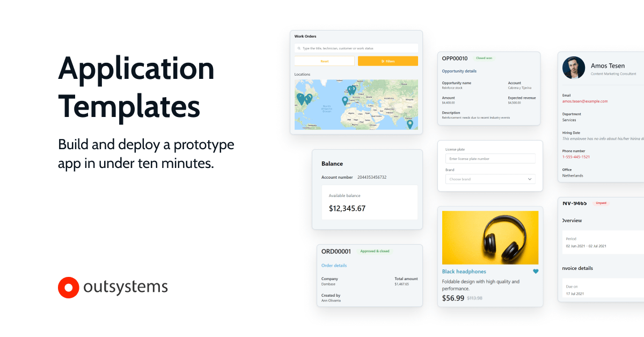This screenshot has height=337, width=644.
Task: Click the amos.tesen@example.com email link
Action: (585, 101)
